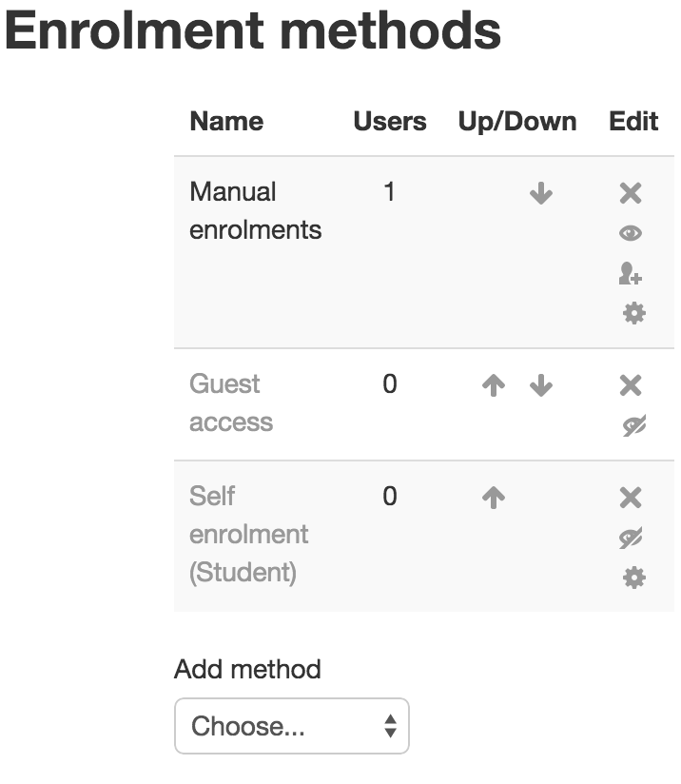This screenshot has height=784, width=681.
Task: Delete the Guest access method
Action: pyautogui.click(x=631, y=385)
